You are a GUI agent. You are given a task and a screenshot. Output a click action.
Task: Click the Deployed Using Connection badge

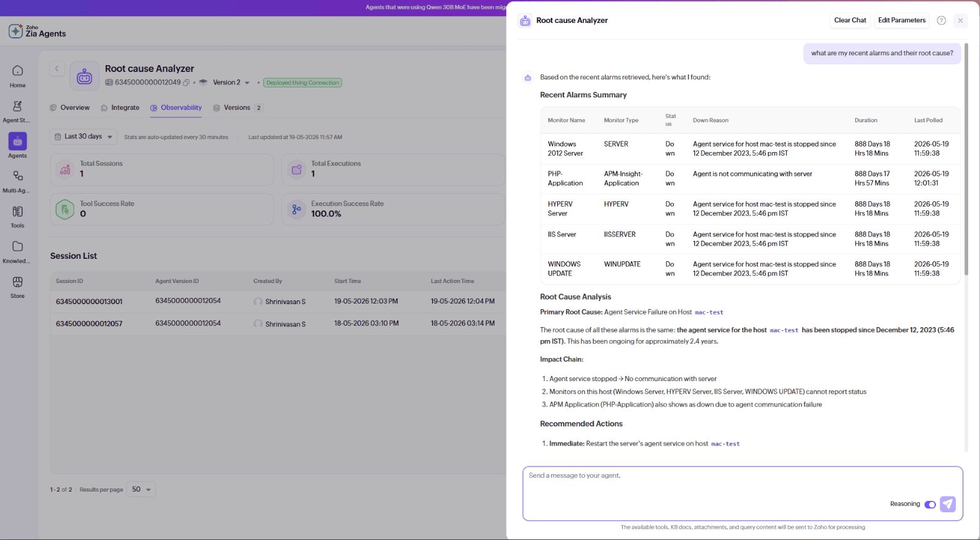tap(302, 83)
